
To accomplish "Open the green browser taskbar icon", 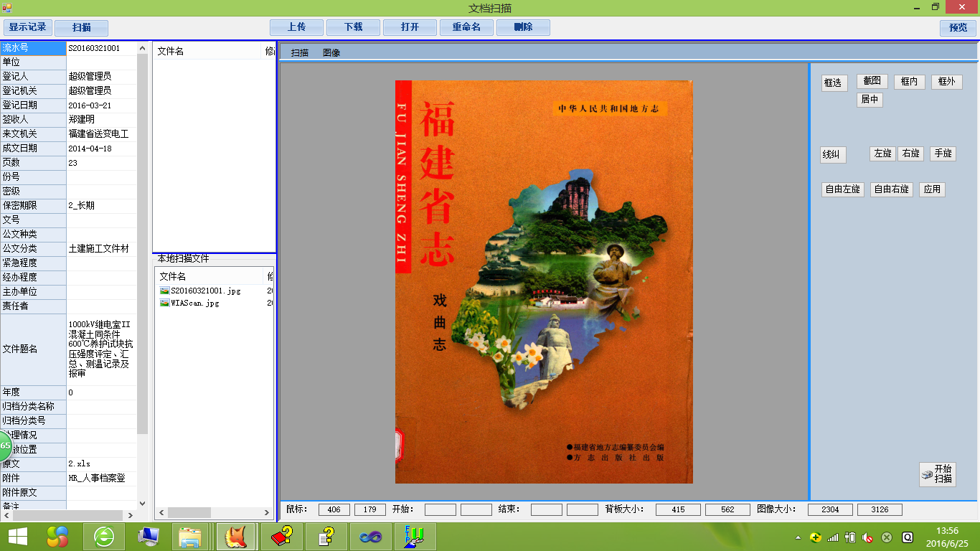I will tap(104, 537).
